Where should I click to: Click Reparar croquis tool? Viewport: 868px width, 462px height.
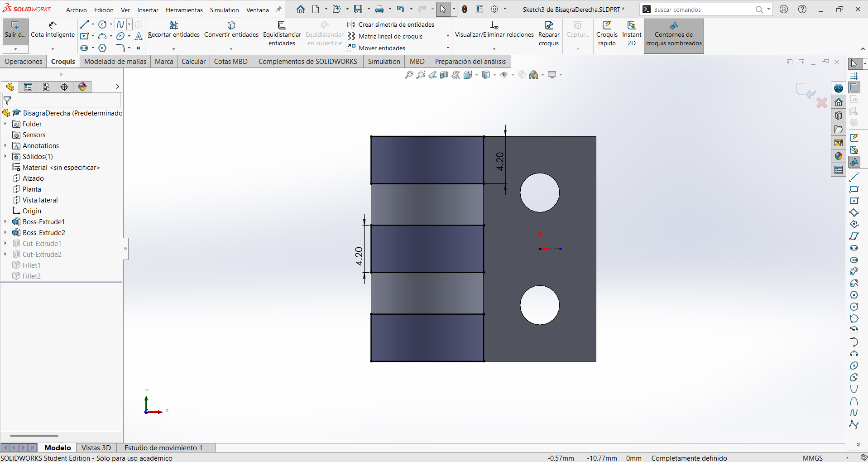pyautogui.click(x=549, y=34)
